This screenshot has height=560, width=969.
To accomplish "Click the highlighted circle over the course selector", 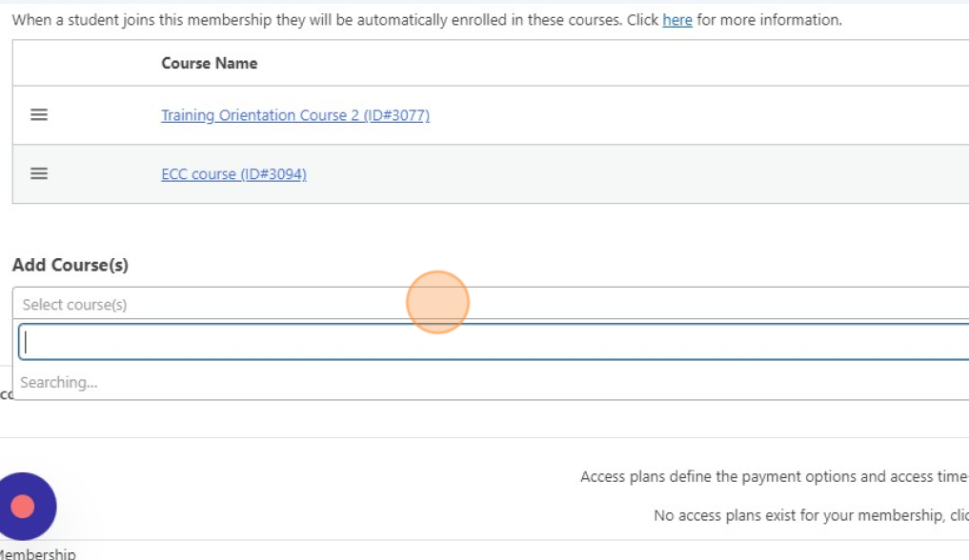I will coord(438,300).
